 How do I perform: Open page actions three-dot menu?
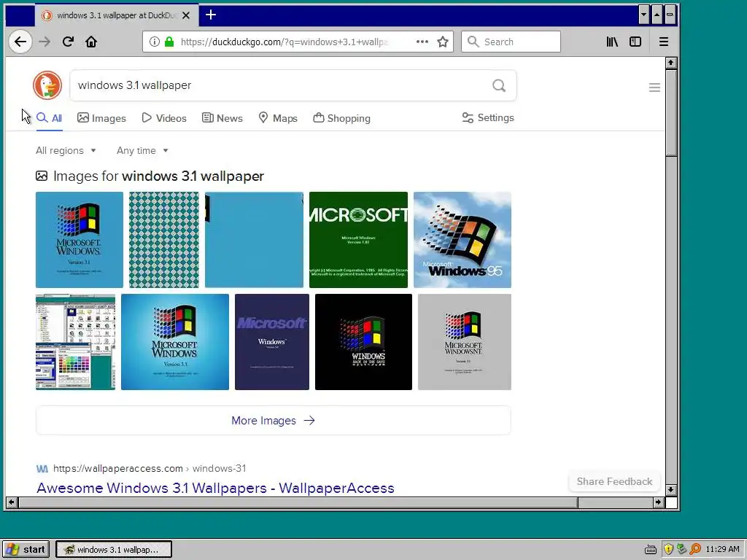click(422, 42)
